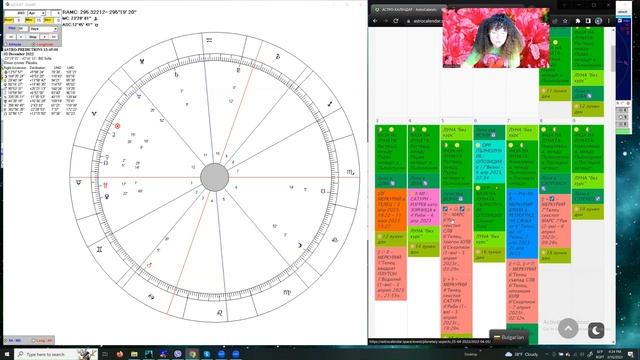This screenshot has height=360, width=640.
Task: Click the Saturn glyph in the chart
Action: pos(176,75)
